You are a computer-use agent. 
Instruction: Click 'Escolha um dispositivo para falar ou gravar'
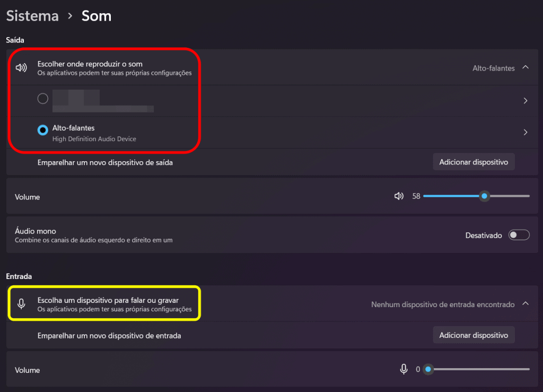click(x=108, y=300)
